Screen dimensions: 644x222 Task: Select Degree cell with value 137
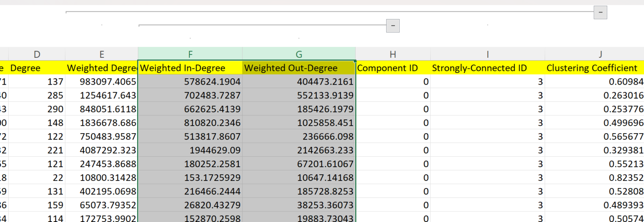[x=37, y=82]
